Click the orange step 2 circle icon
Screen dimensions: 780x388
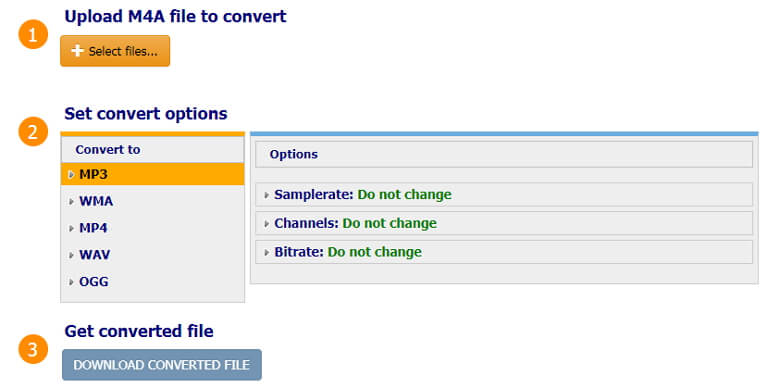click(33, 132)
